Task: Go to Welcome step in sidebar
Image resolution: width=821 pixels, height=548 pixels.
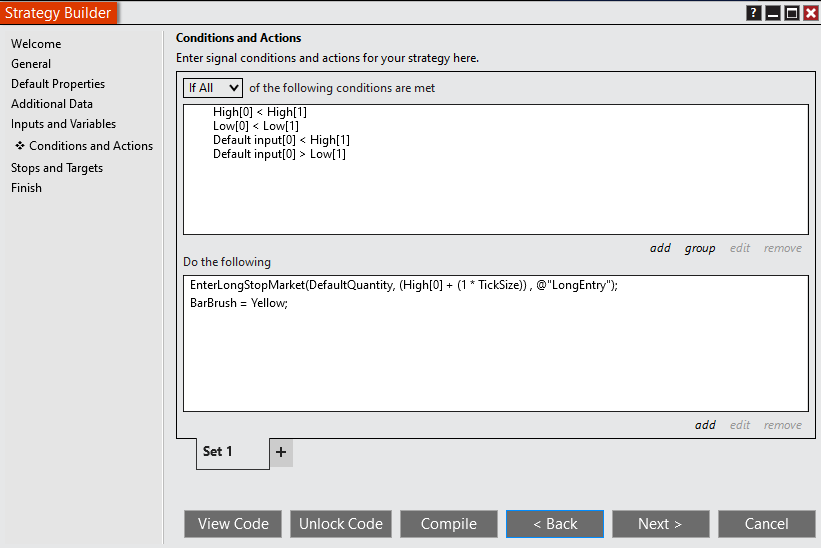Action: pos(36,44)
